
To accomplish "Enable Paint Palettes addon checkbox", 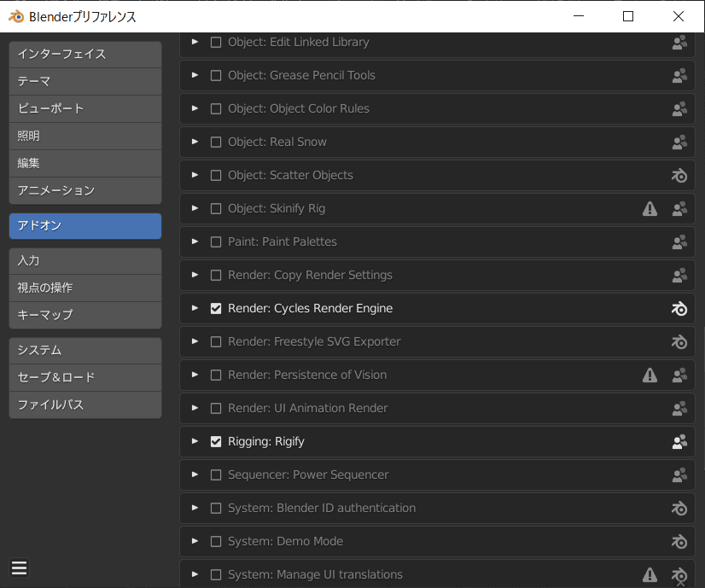I will click(216, 242).
